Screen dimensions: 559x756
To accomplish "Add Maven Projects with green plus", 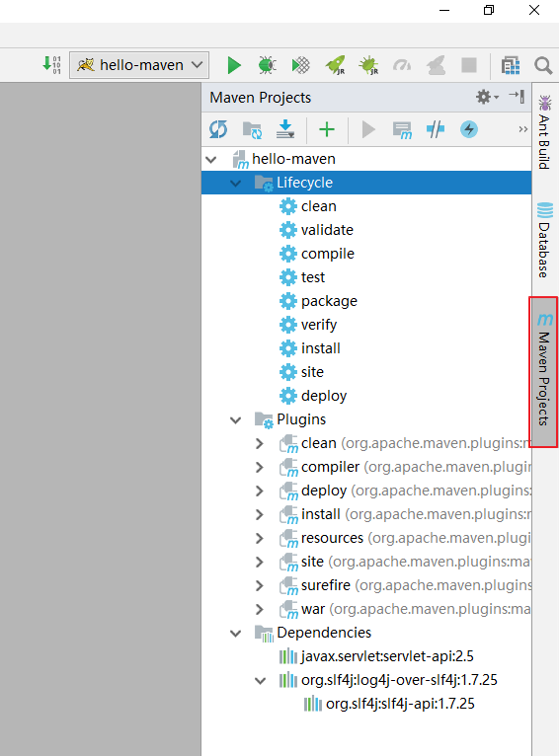I will [327, 129].
